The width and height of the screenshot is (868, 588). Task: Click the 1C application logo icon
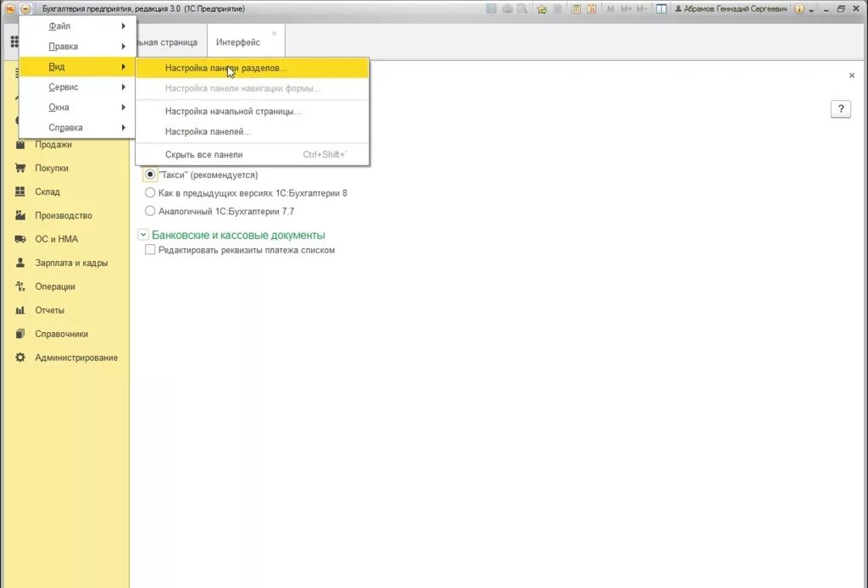click(10, 8)
